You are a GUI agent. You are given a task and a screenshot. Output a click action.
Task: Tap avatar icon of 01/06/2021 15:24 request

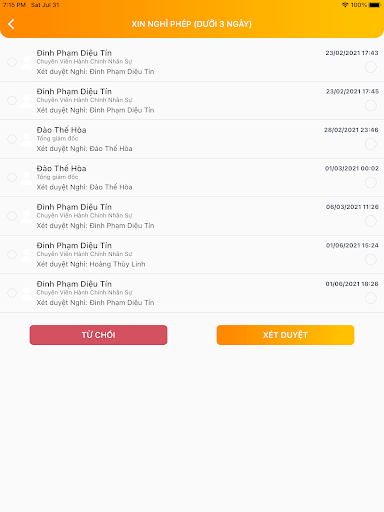[26, 255]
